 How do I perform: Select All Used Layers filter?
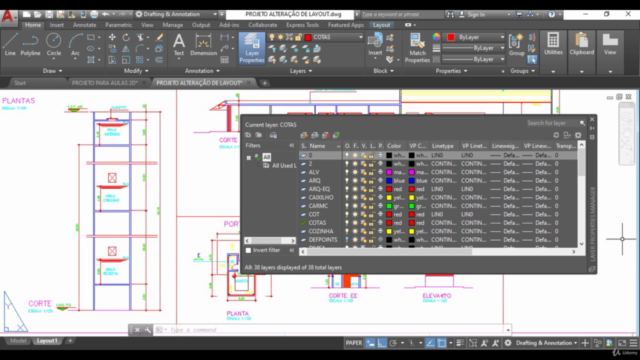click(281, 166)
